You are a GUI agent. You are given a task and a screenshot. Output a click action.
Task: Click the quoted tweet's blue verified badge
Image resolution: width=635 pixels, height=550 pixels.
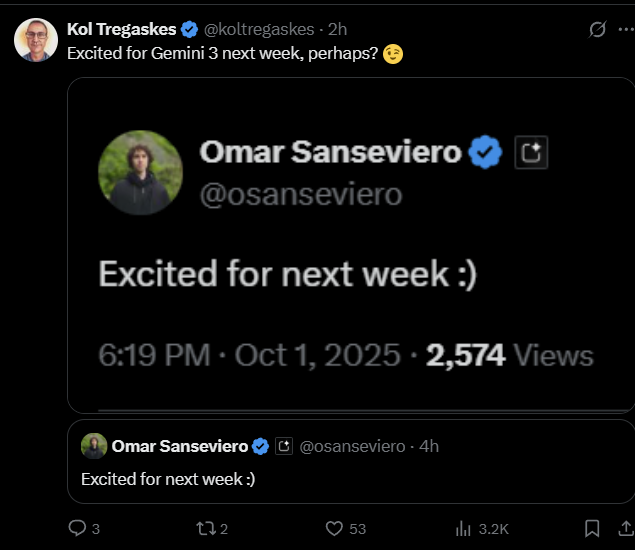tap(260, 446)
